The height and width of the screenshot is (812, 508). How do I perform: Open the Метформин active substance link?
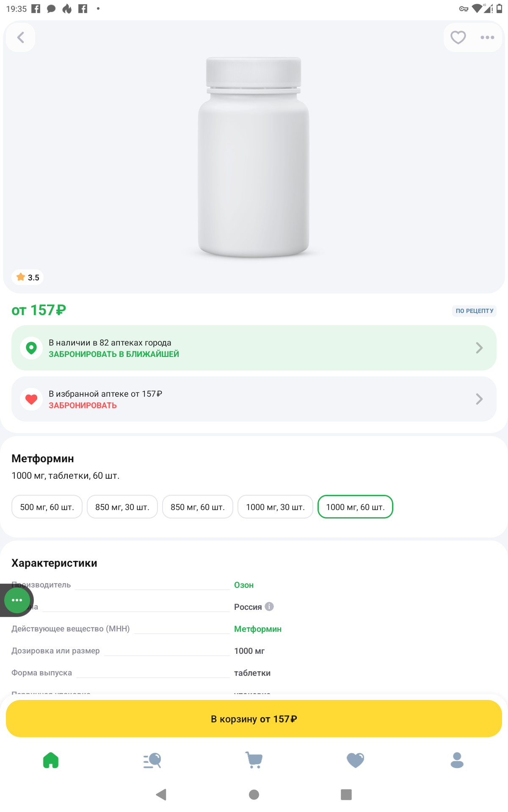click(258, 629)
